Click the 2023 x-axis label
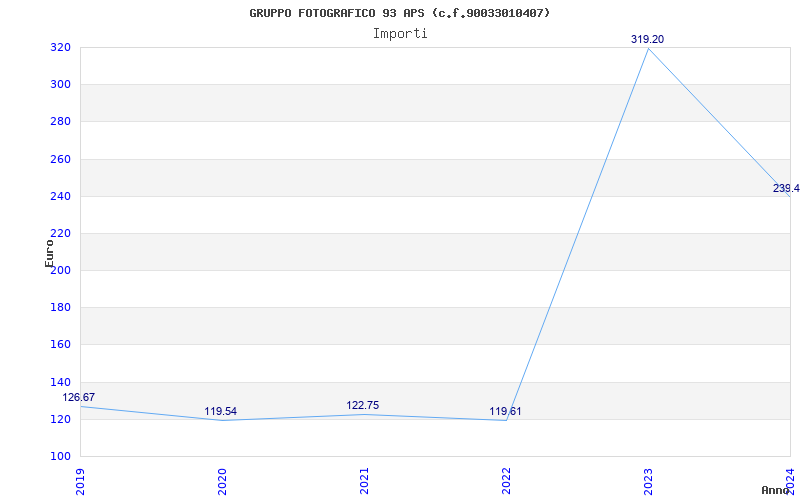The height and width of the screenshot is (500, 800). click(x=648, y=481)
